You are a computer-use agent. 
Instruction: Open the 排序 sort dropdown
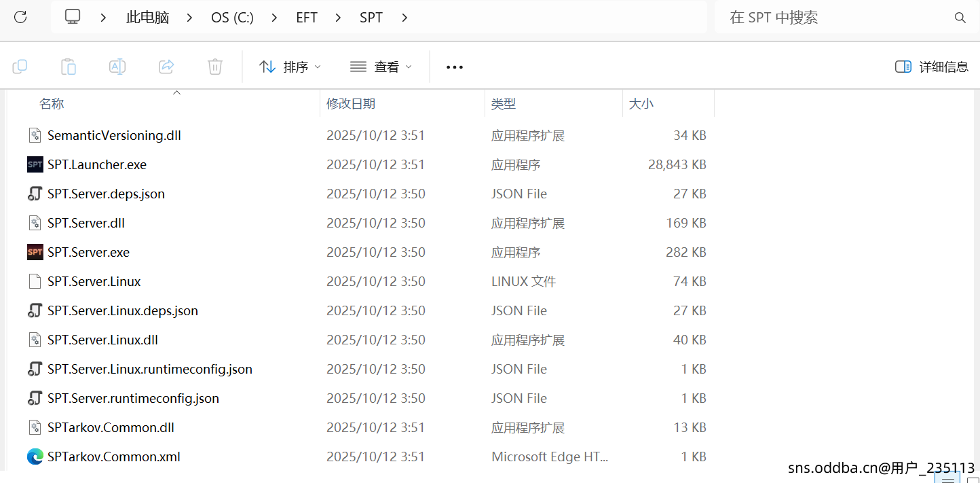[x=290, y=67]
